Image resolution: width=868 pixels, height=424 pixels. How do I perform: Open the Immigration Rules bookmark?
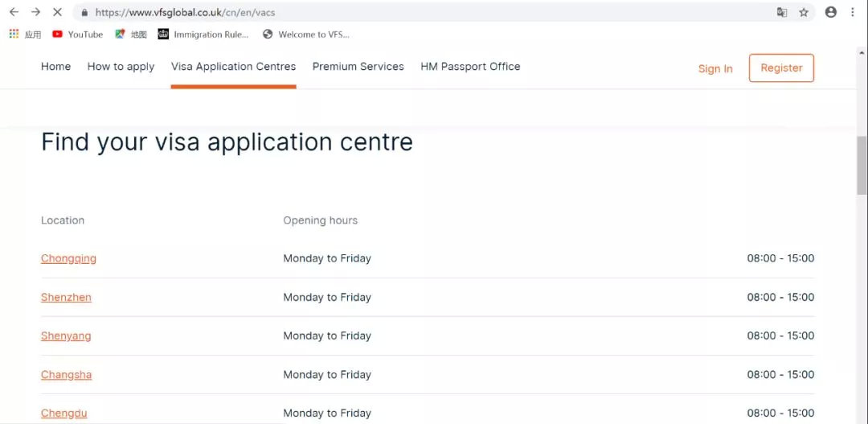(203, 34)
